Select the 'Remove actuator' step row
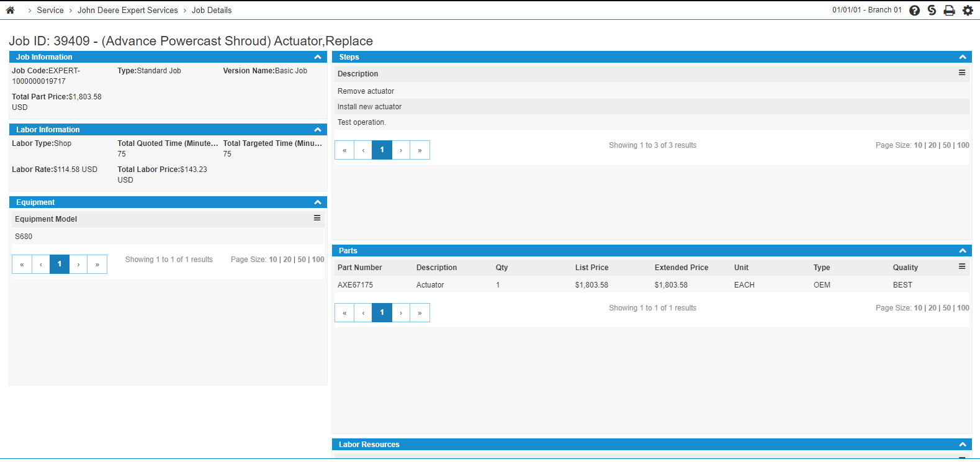Viewport: 980px width, 462px height. 652,91
